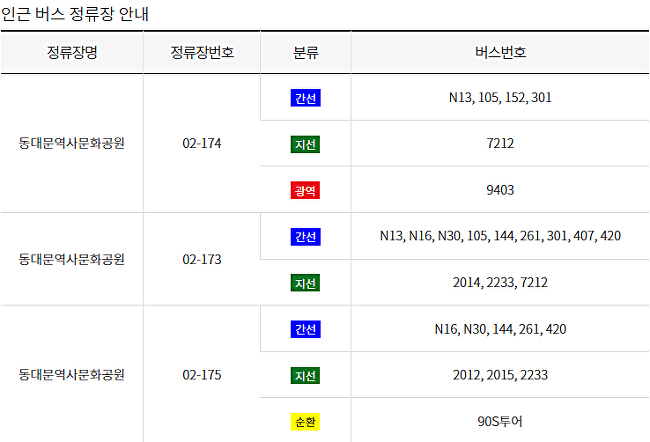Click the 지선 badge beside 2014, 2233, 7212
This screenshot has width=650, height=442.
point(305,283)
